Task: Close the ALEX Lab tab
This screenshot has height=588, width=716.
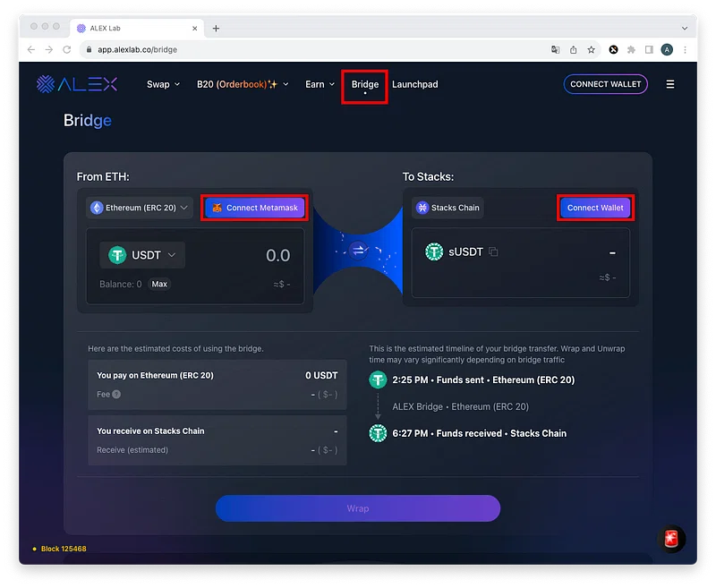Action: [195, 29]
